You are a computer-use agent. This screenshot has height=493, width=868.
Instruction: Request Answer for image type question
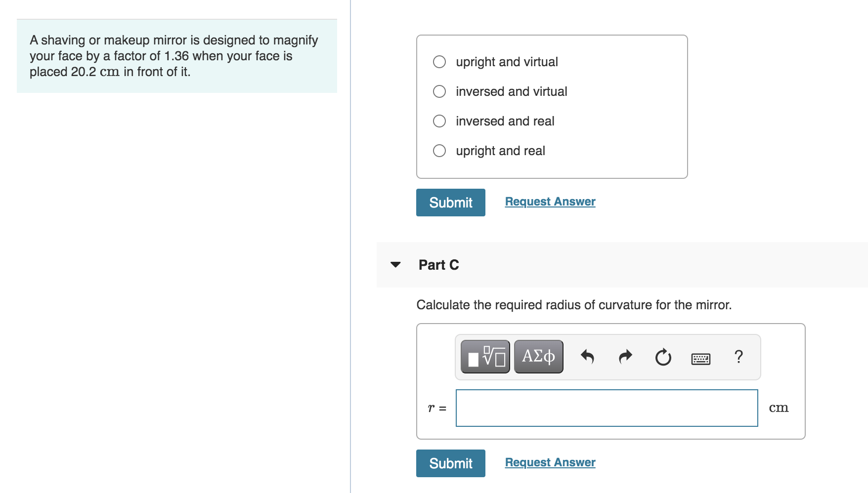[x=550, y=202]
